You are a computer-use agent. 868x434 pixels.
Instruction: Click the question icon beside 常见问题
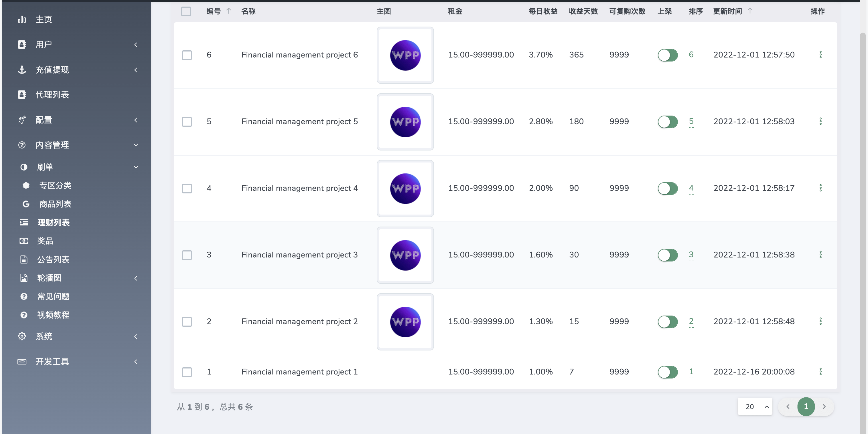click(24, 296)
